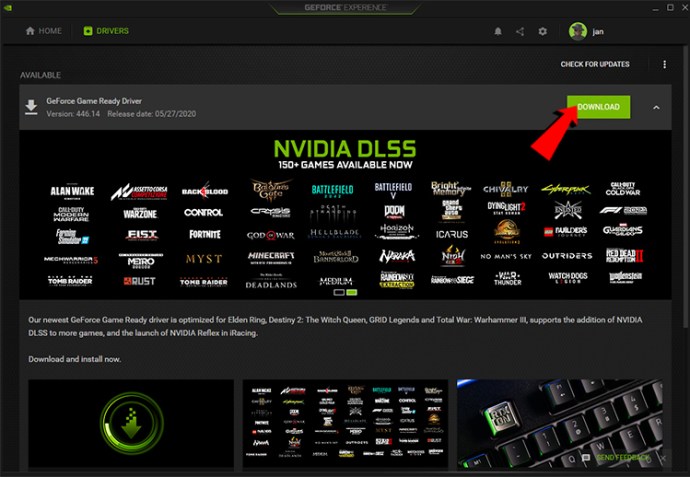Click the Warzone logo in the banner
690x477 pixels.
coord(140,213)
